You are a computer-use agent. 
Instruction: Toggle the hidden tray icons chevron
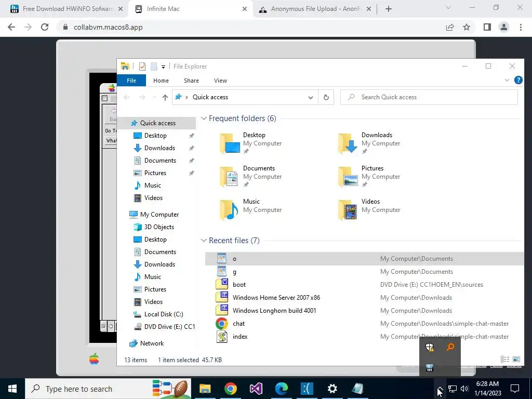coord(440,389)
